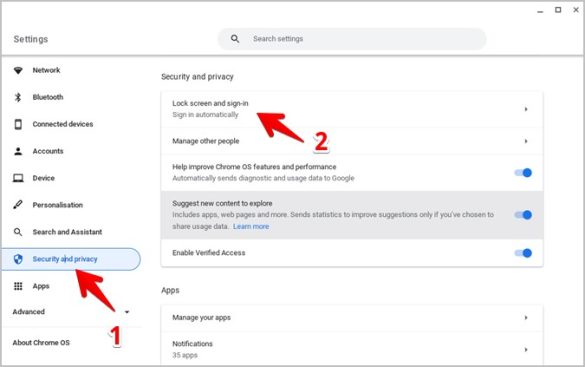The height and width of the screenshot is (367, 585).
Task: Maximize the Settings window
Action: point(558,10)
